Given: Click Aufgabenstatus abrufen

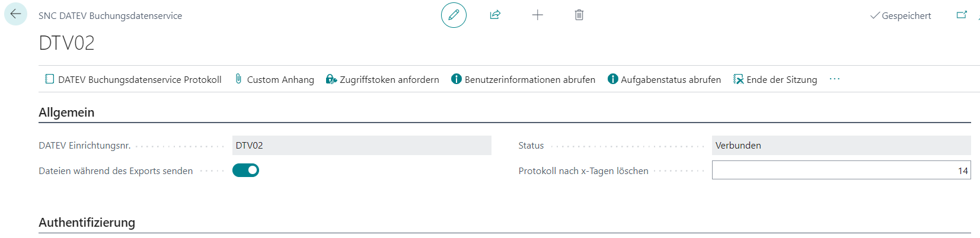Looking at the screenshot, I should coord(665,79).
